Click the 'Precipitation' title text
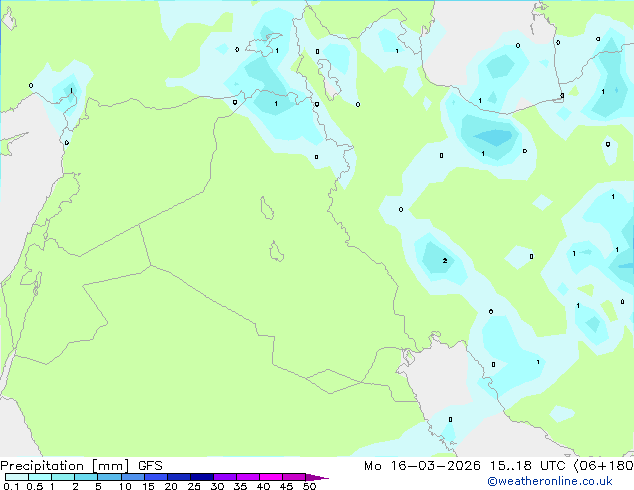Image resolution: width=634 pixels, height=490 pixels. point(42,466)
